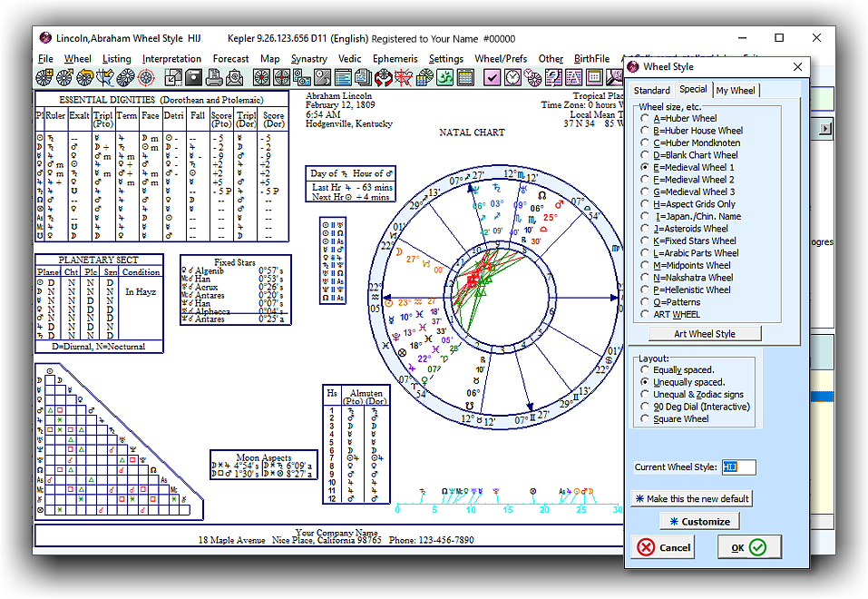Screen dimensions: 868x599
Task: Click the Om symbol Vedic toolbar icon
Action: (444, 78)
